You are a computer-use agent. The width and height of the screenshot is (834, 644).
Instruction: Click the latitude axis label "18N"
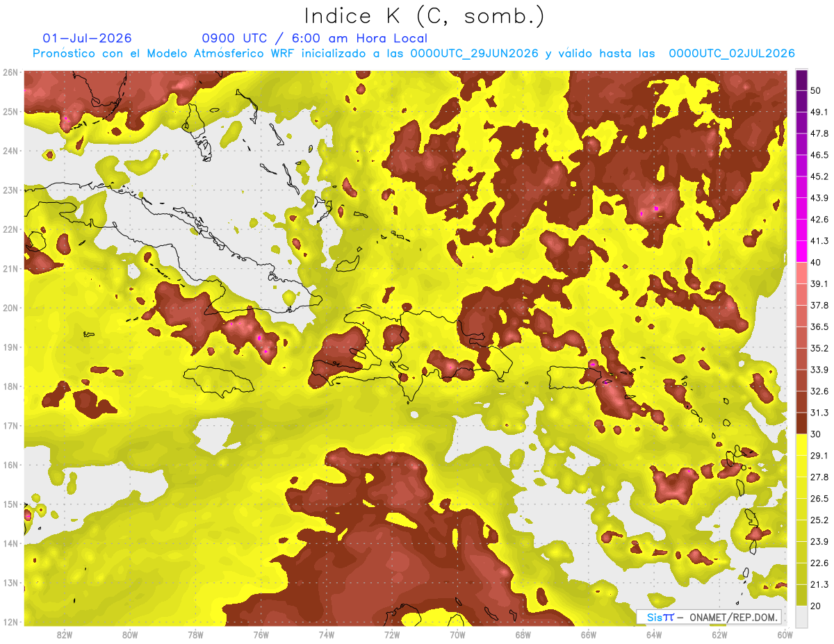(10, 386)
